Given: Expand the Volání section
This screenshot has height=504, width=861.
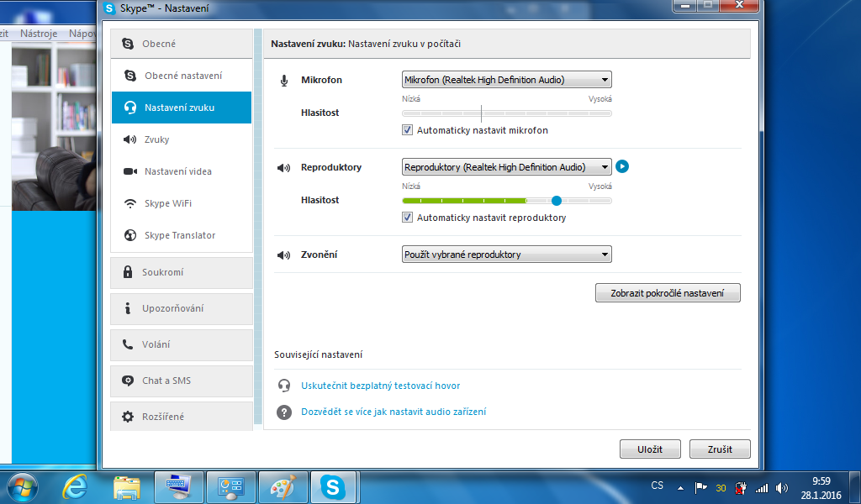Looking at the screenshot, I should pyautogui.click(x=182, y=344).
